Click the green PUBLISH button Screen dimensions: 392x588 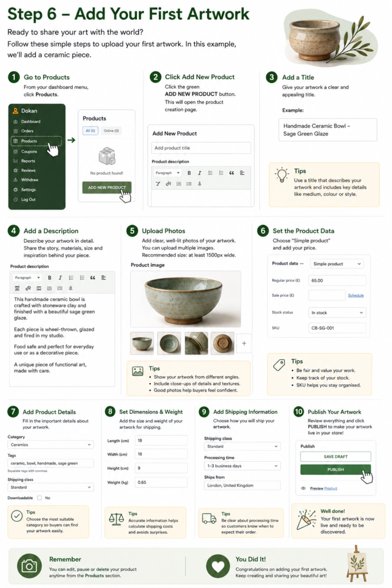click(335, 470)
